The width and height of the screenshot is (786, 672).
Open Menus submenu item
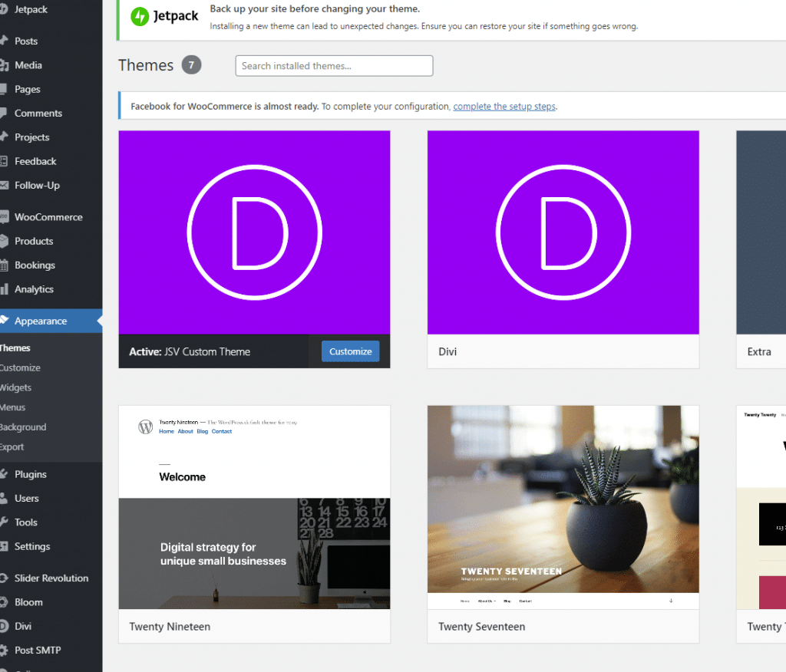click(x=12, y=407)
